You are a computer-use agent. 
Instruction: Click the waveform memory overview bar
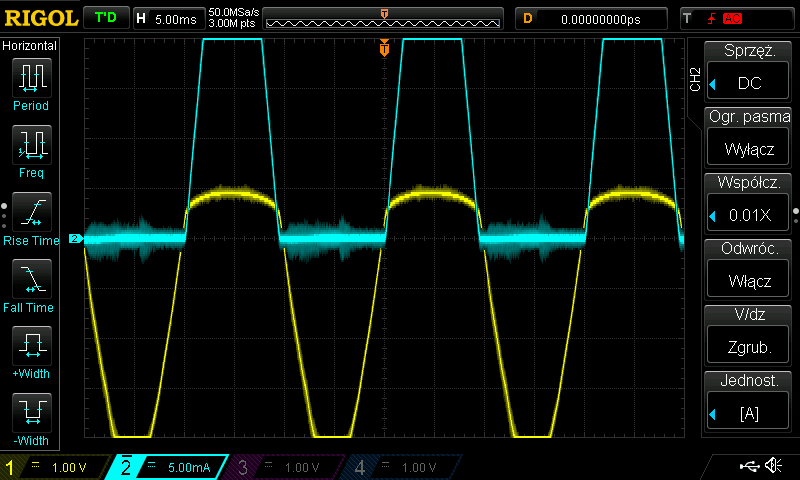tap(383, 19)
